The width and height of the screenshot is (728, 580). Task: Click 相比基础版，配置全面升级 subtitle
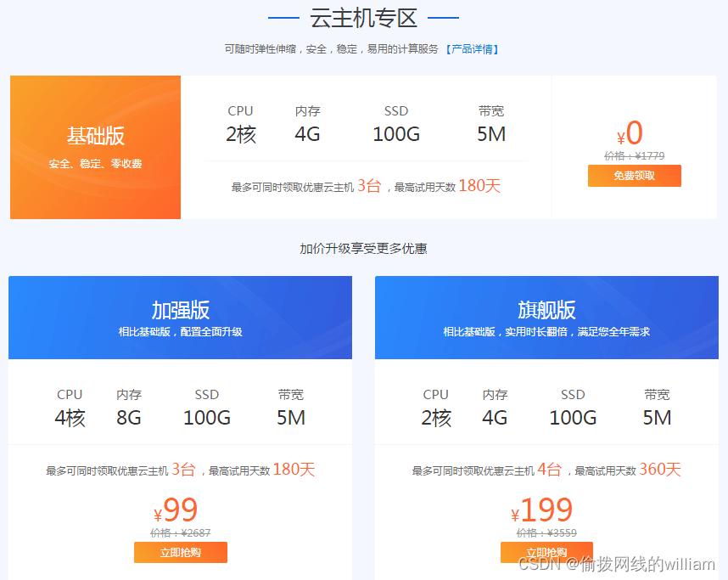point(180,332)
